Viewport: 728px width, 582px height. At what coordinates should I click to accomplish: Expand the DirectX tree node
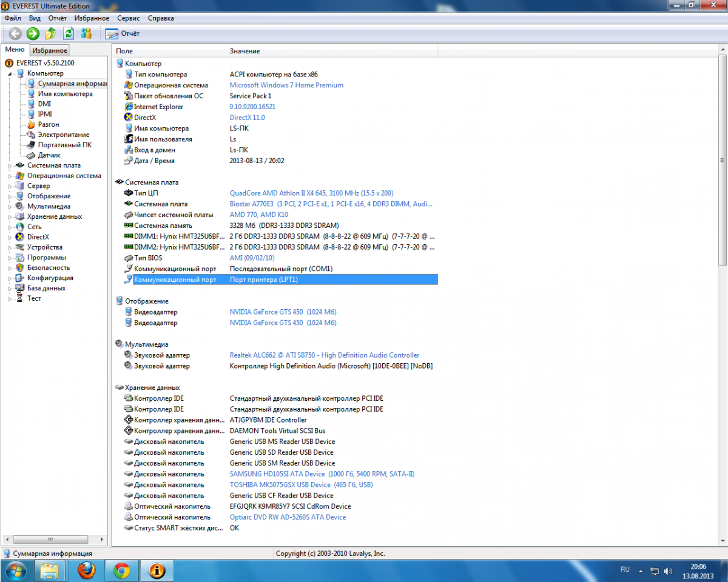pyautogui.click(x=10, y=237)
